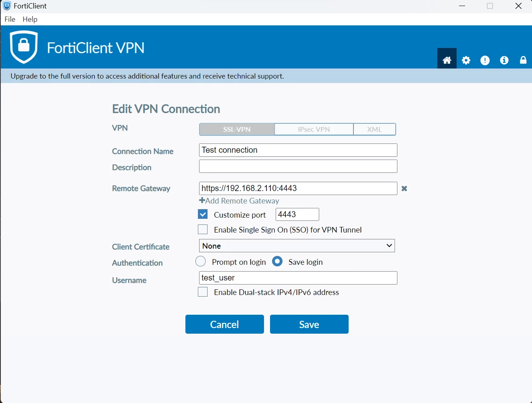Minimize the FortiClient window
This screenshot has width=532, height=403.
(x=462, y=6)
